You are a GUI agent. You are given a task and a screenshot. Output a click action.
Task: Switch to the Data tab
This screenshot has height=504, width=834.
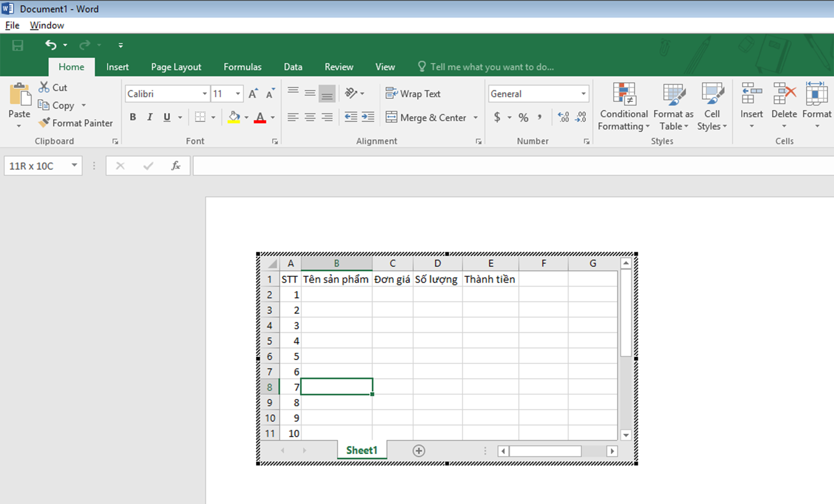[293, 67]
